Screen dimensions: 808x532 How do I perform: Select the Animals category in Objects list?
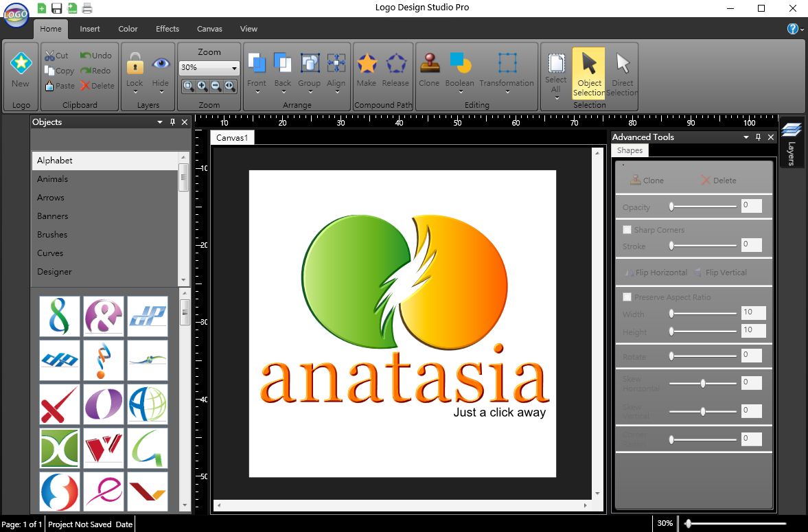[x=53, y=179]
